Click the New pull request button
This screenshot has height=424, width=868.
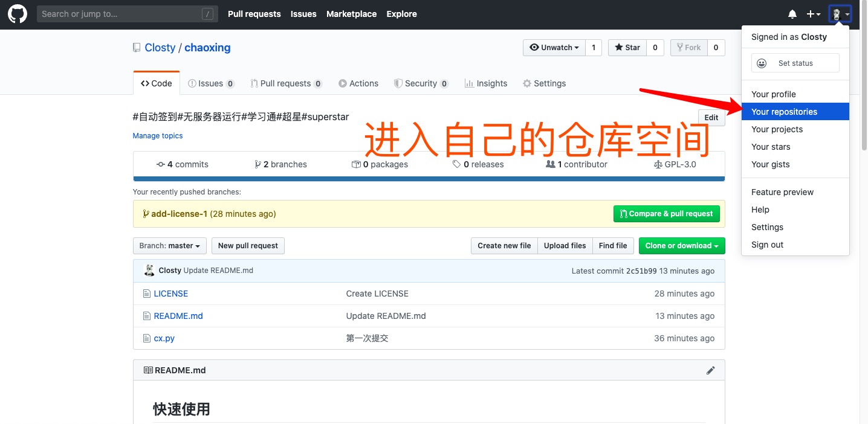pos(248,246)
